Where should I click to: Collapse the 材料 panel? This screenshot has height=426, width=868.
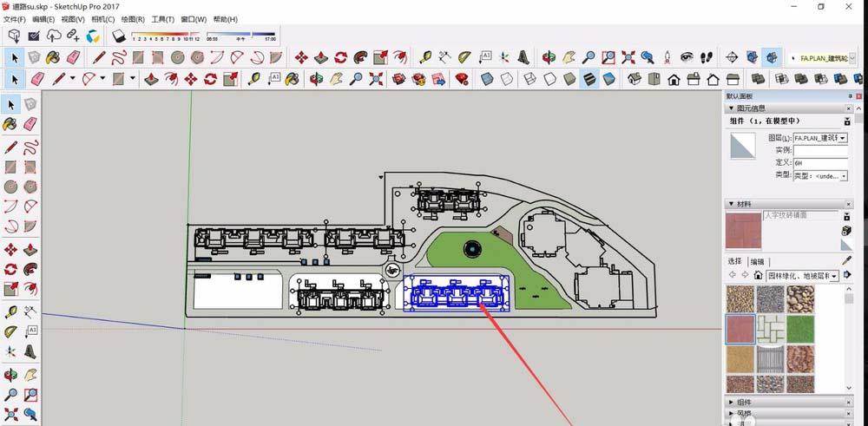coord(731,204)
